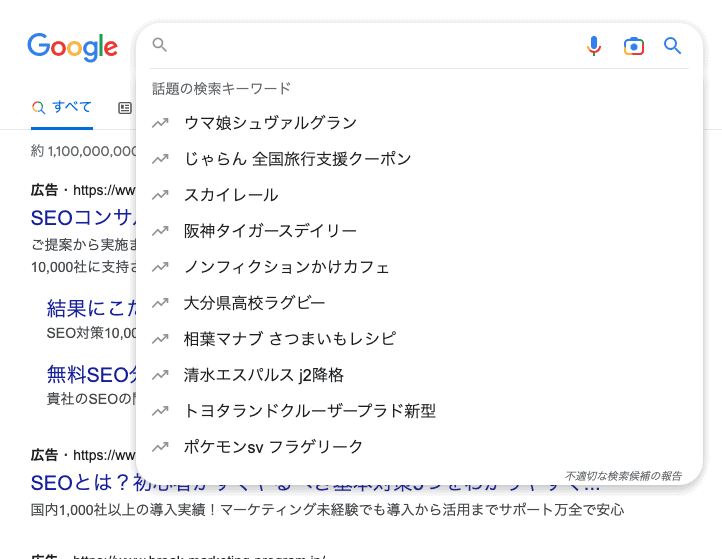Screen dimensions: 722x559
Task: Click trending arrow icon next to ポケモンsv フラゲリーク
Action: [x=160, y=447]
